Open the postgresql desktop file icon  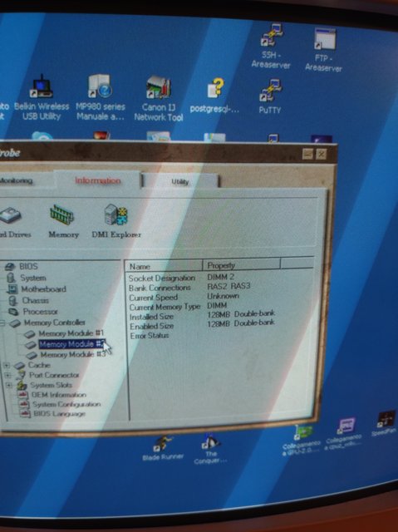coord(215,96)
